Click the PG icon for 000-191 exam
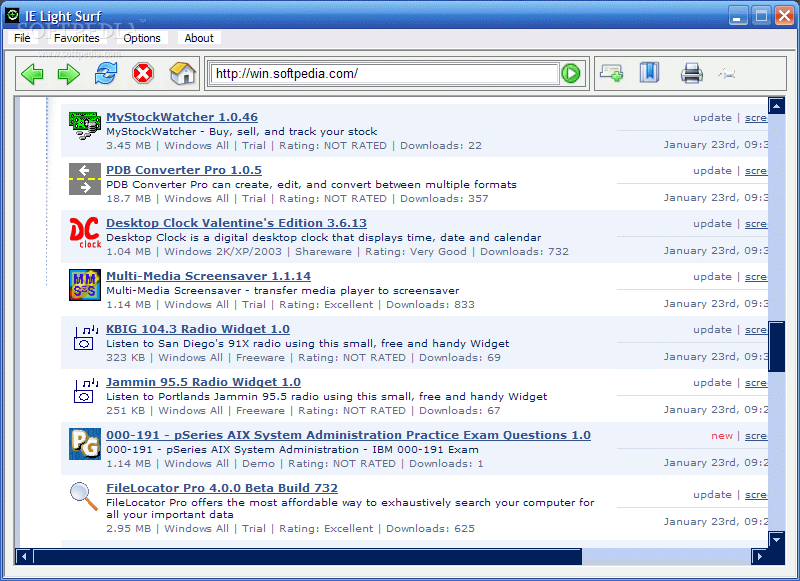Image resolution: width=800 pixels, height=581 pixels. pos(85,444)
